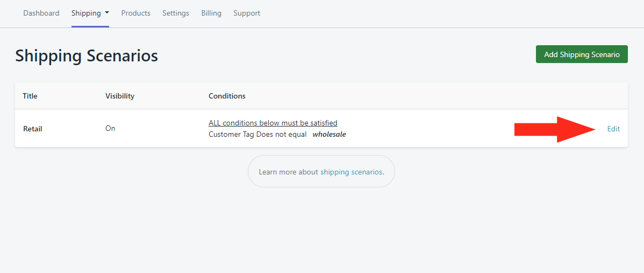Click the ALL conditions must be satisfied text

click(x=273, y=123)
